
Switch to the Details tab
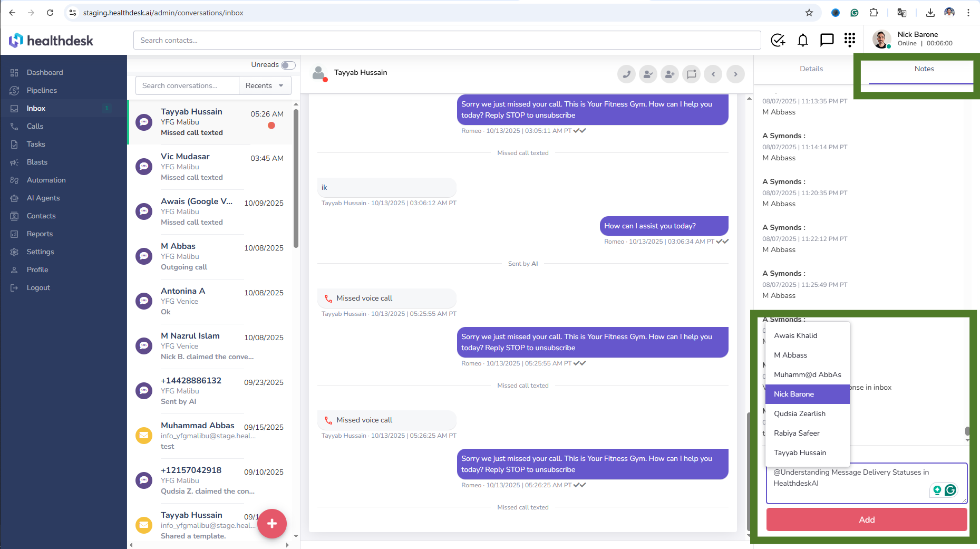811,69
